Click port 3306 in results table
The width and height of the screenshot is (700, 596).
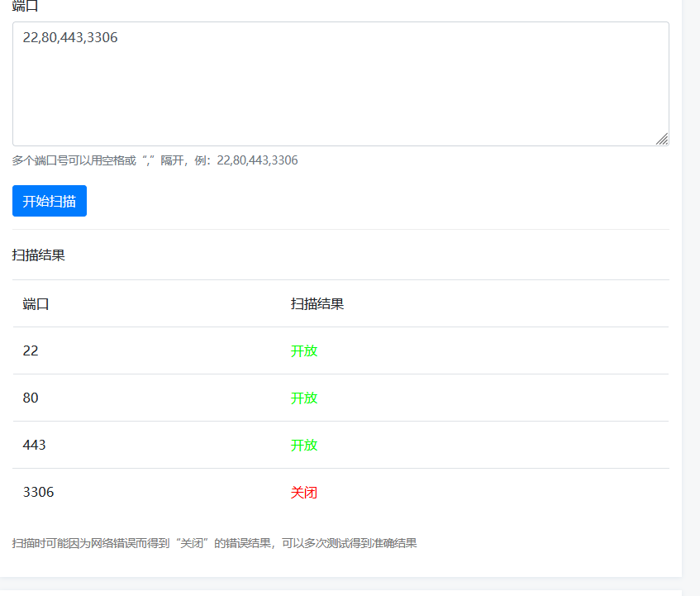[38, 492]
